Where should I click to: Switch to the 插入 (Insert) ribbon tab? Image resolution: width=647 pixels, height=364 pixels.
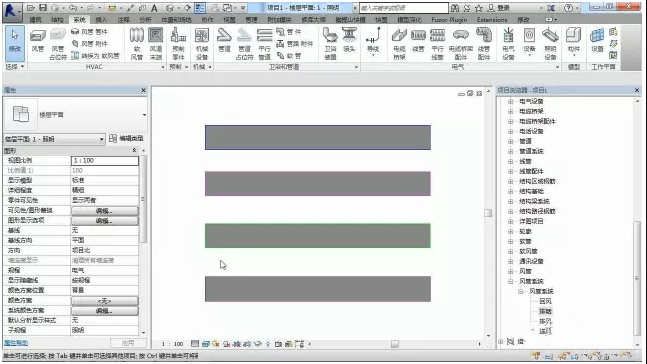click(101, 20)
